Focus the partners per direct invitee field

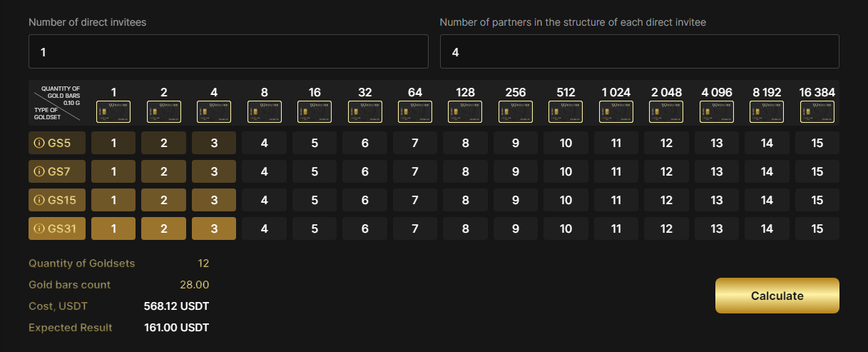click(639, 51)
